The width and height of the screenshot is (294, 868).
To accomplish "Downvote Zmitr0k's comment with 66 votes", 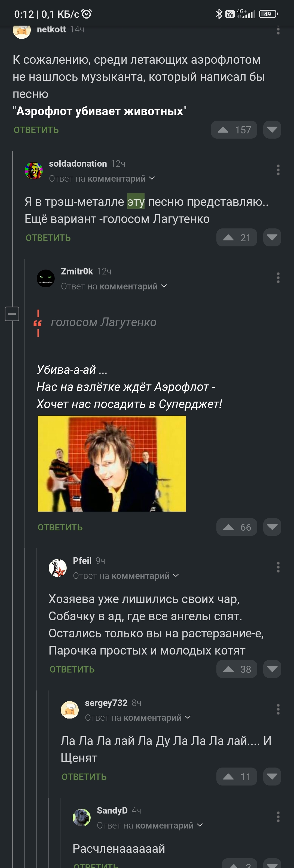I will coord(272,527).
